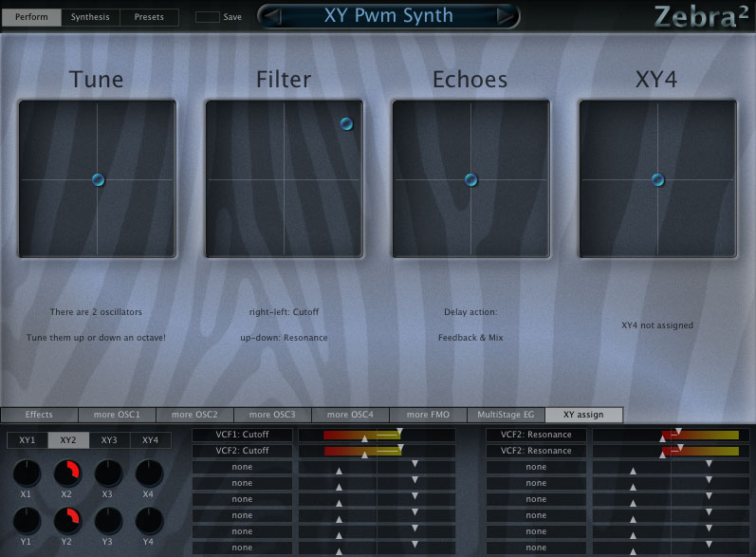Viewport: 756px width, 557px height.
Task: Open the MultiStage EG tab
Action: point(506,415)
